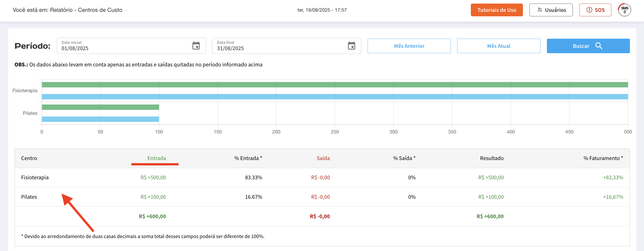This screenshot has width=644, height=251.
Task: Select the Fisioterapia table row
Action: tap(35, 177)
